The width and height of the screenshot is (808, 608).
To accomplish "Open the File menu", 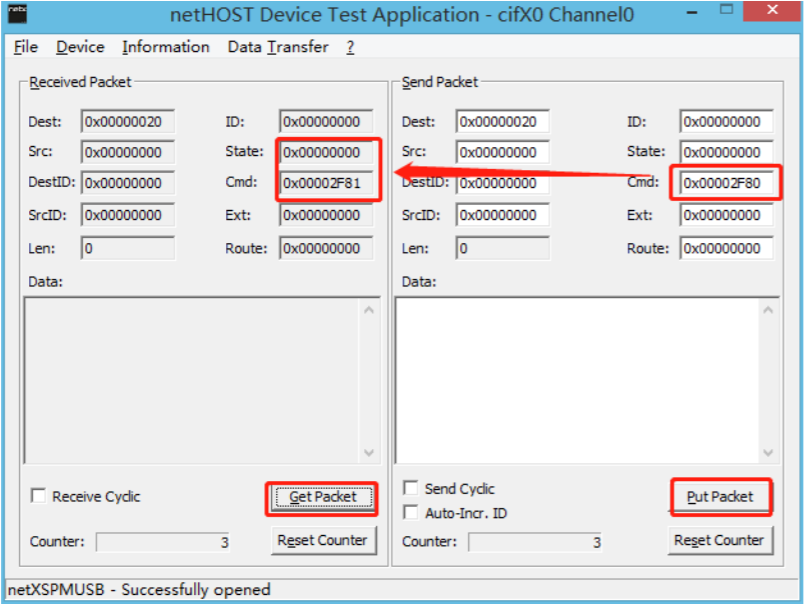I will pos(26,47).
